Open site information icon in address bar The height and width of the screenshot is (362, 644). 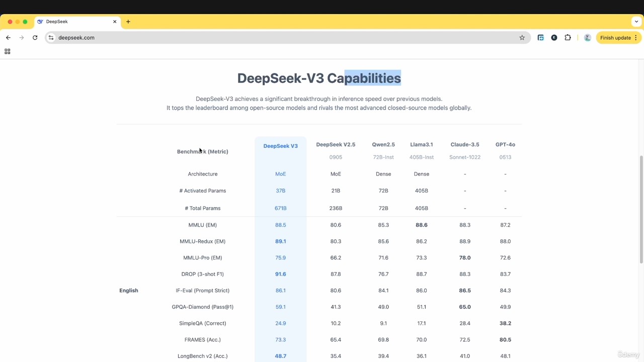click(x=51, y=38)
